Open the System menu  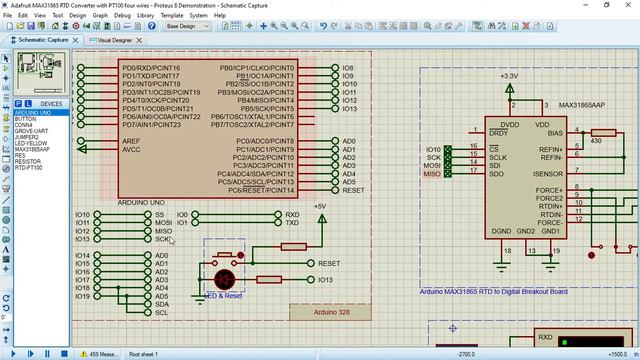tap(198, 16)
